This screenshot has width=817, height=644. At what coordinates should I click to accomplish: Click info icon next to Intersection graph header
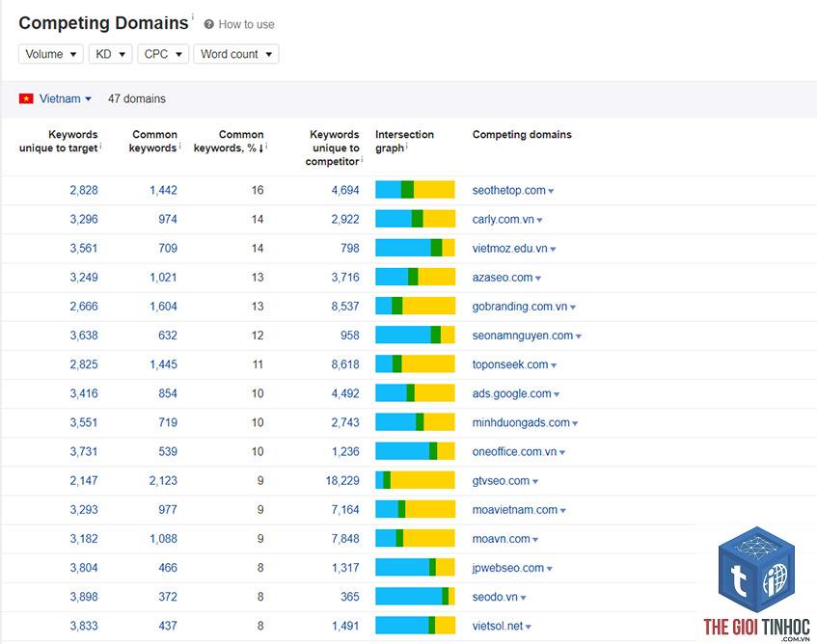pos(406,147)
